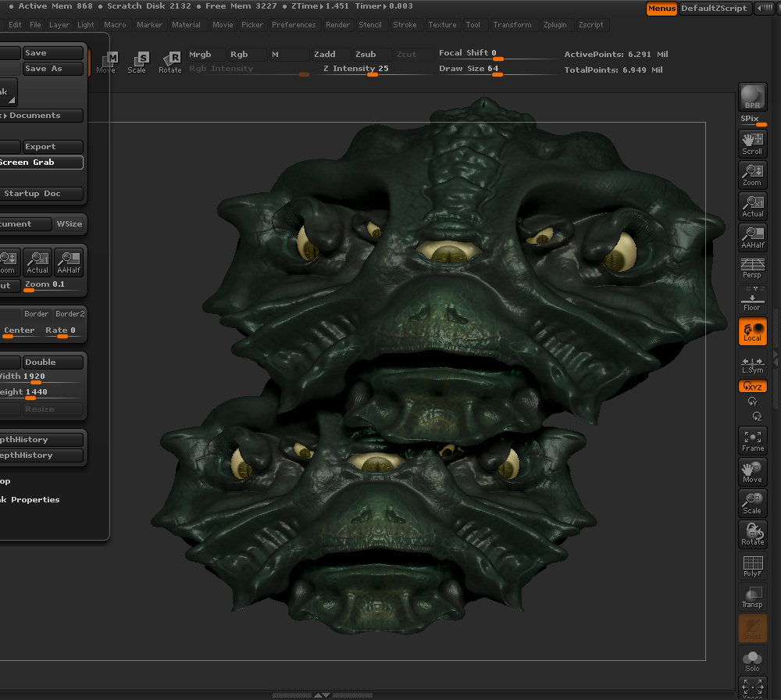Expand the Documents file list
This screenshot has height=700, width=781.
point(41,116)
